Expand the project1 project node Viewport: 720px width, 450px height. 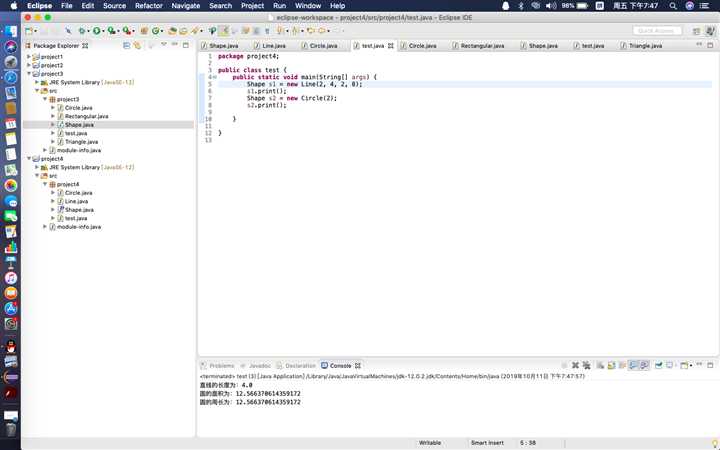click(29, 56)
